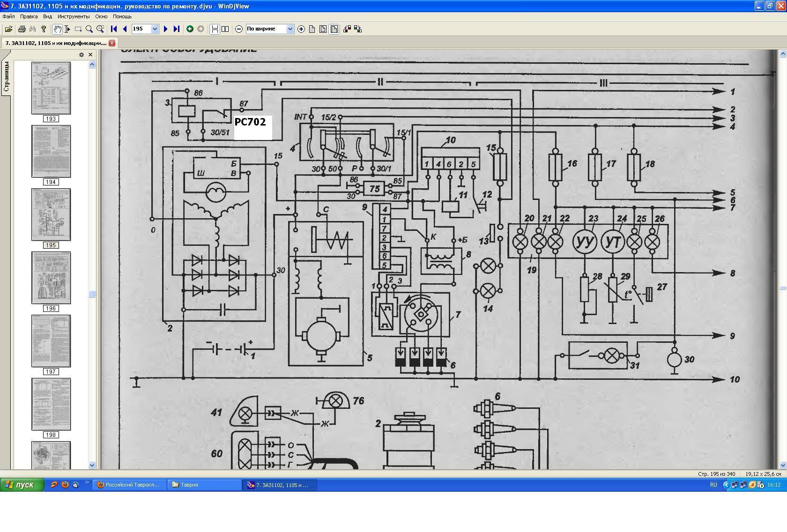This screenshot has height=532, width=787.
Task: Expand quick launch chevron on taskbar
Action: coord(87,483)
